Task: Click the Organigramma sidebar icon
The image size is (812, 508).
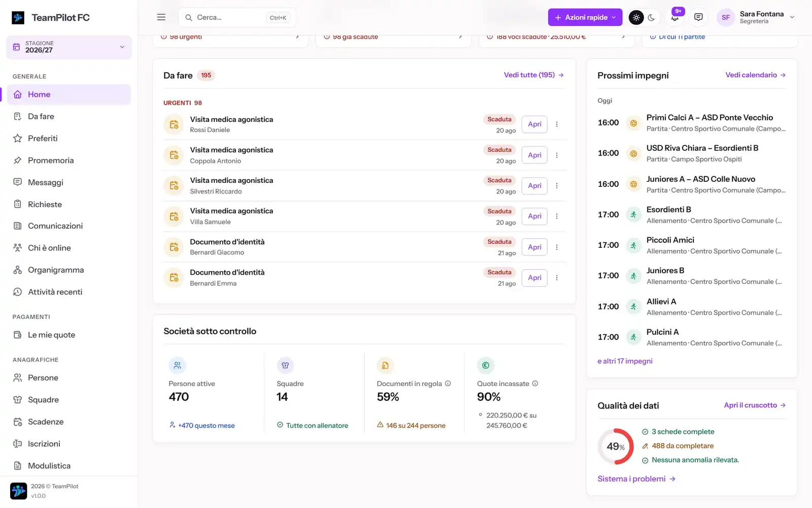Action: pyautogui.click(x=18, y=270)
